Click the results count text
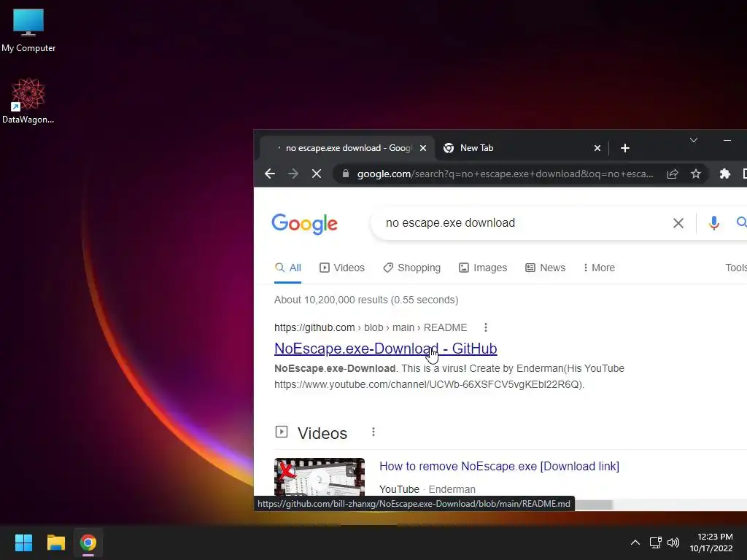Image resolution: width=747 pixels, height=560 pixels. [366, 300]
